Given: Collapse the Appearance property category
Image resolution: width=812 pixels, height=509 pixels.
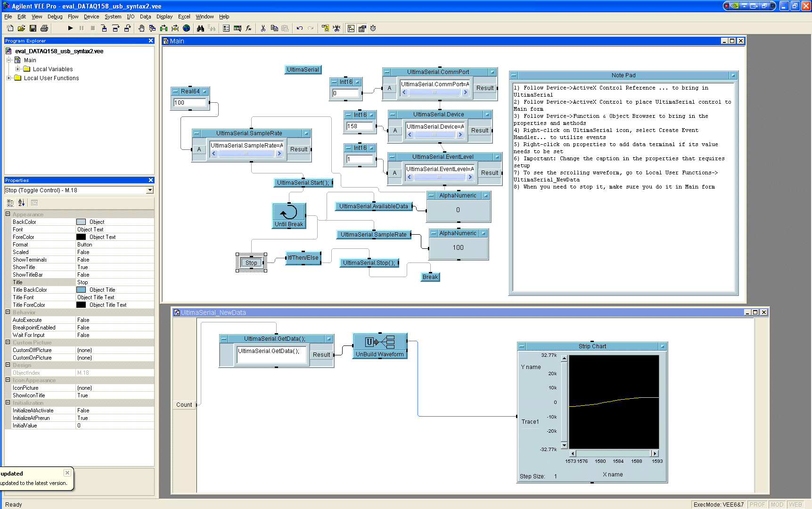Looking at the screenshot, I should tap(8, 214).
